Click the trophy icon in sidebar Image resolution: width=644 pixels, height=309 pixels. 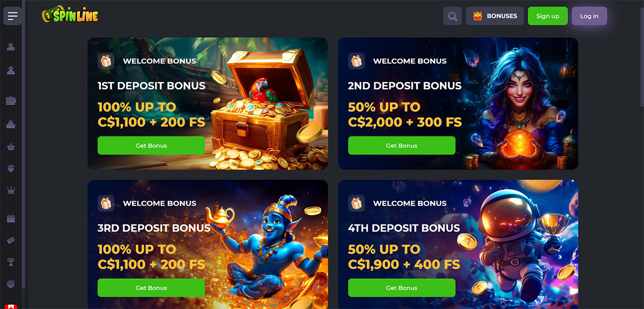pyautogui.click(x=11, y=262)
